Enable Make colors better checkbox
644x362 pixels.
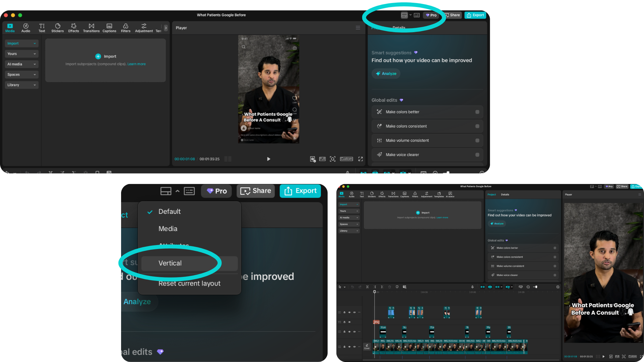click(477, 112)
